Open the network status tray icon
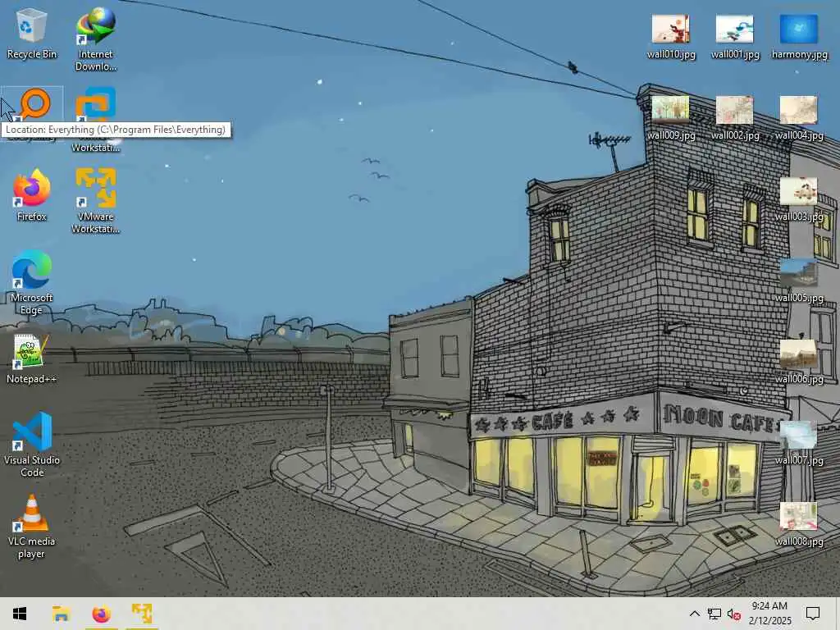Screen dimensions: 840x630 click(x=714, y=614)
